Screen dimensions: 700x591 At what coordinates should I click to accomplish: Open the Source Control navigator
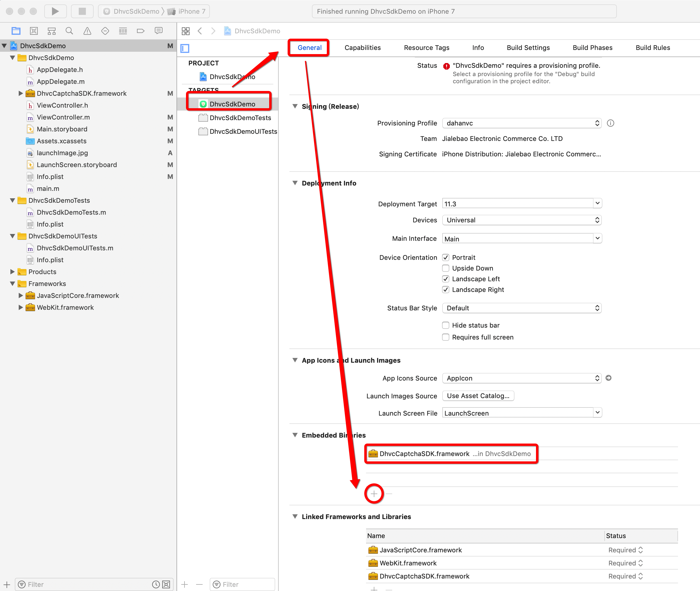point(34,31)
